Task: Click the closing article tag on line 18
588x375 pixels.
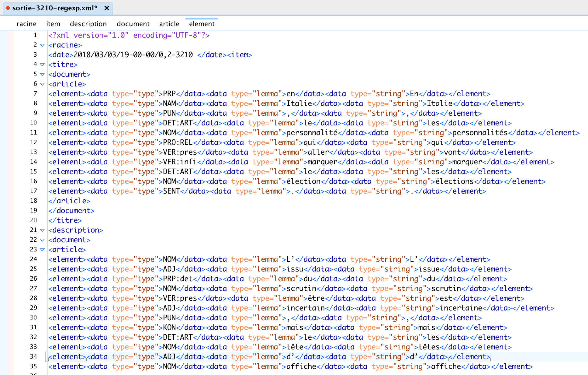Action: point(69,201)
